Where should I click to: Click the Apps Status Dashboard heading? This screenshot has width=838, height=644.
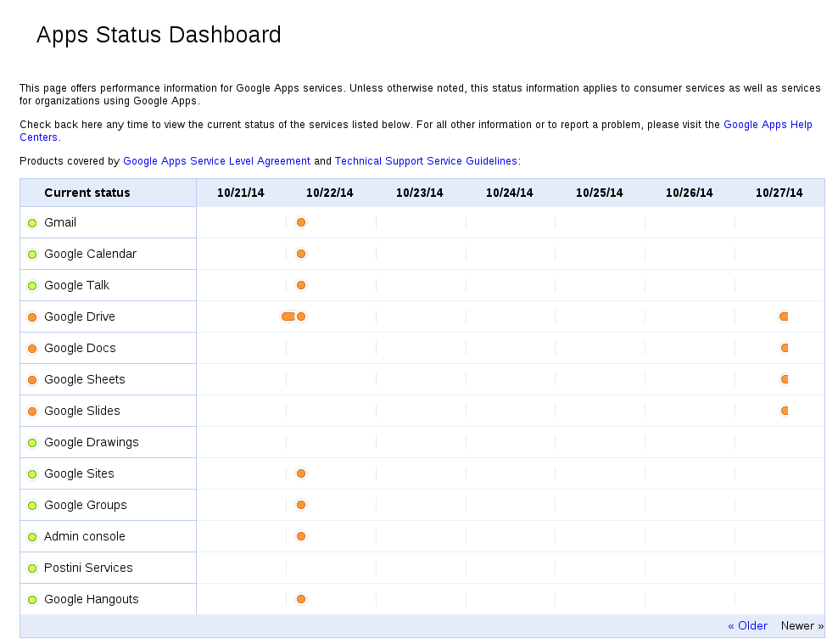tap(159, 36)
